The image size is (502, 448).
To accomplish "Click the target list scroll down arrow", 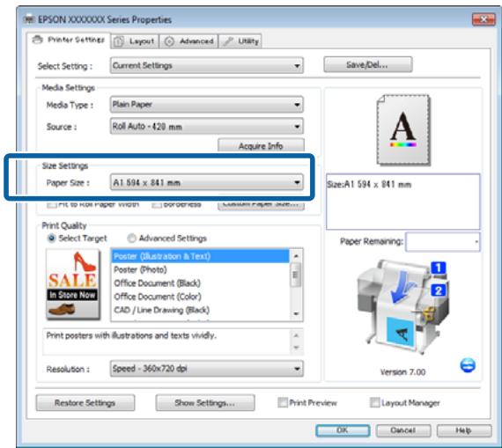I will (x=296, y=313).
